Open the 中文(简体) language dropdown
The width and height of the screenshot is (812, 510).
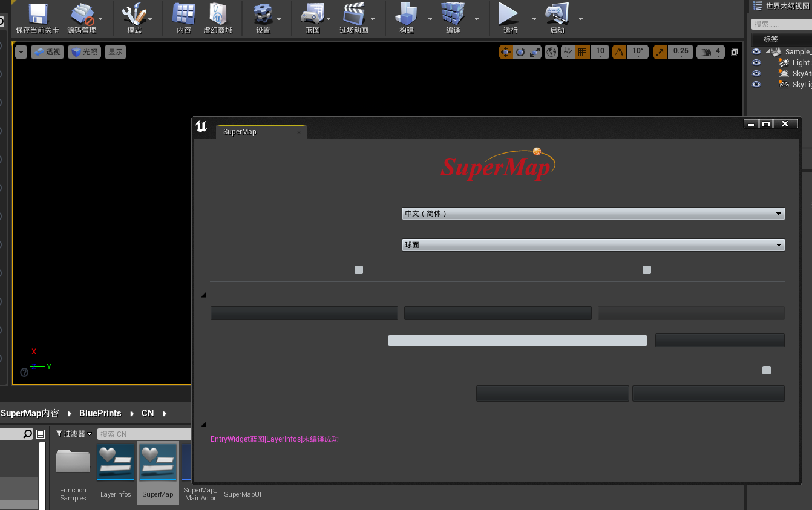tap(594, 214)
